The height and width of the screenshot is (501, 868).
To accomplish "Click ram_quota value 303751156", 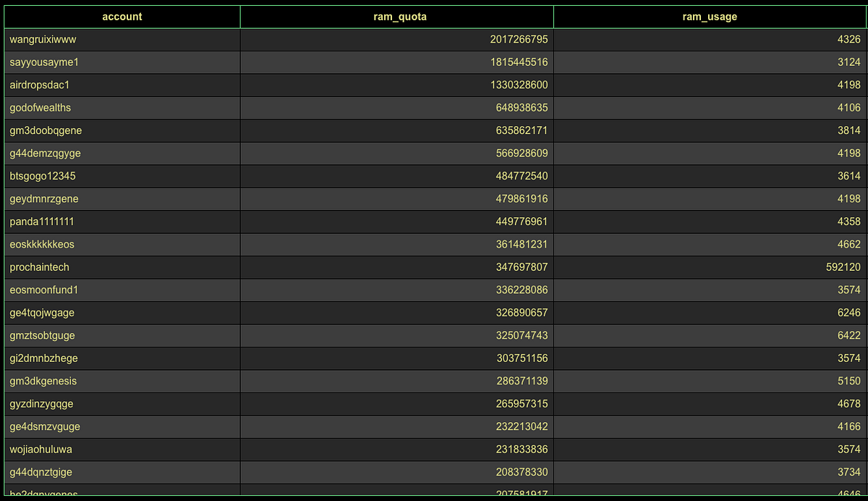I will (x=522, y=359).
